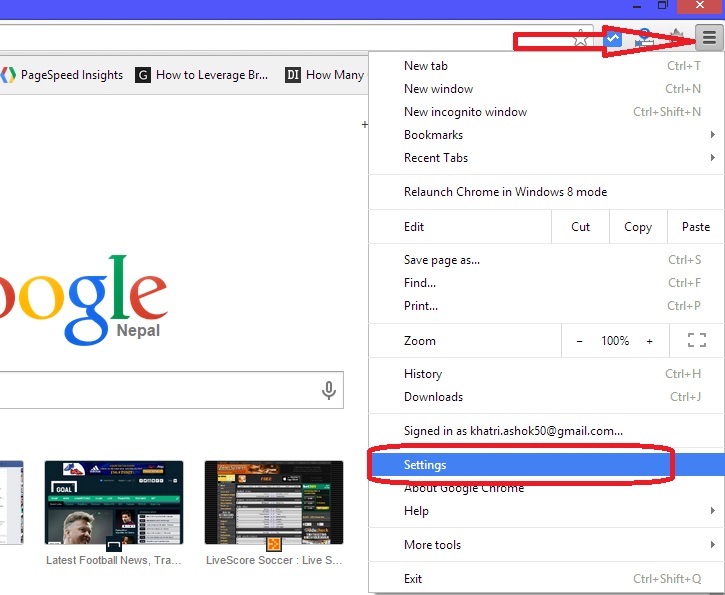Decrease zoom with the minus button

click(579, 341)
